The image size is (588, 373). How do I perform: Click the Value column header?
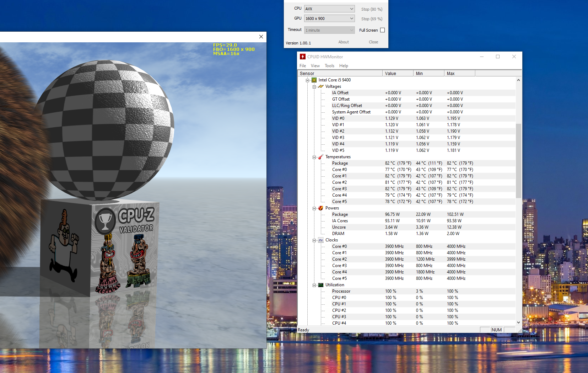tap(398, 74)
